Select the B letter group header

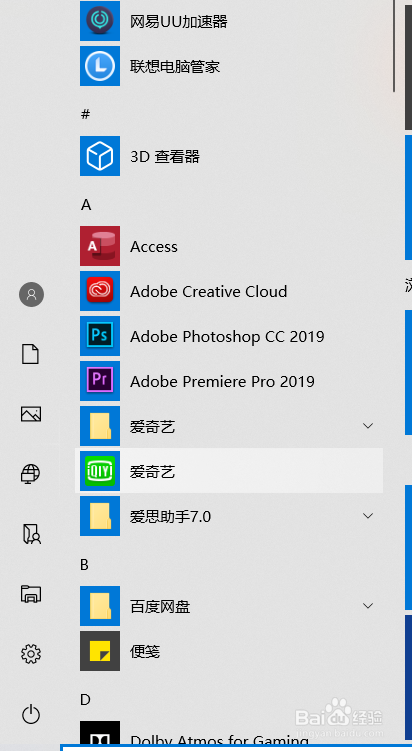pos(84,565)
